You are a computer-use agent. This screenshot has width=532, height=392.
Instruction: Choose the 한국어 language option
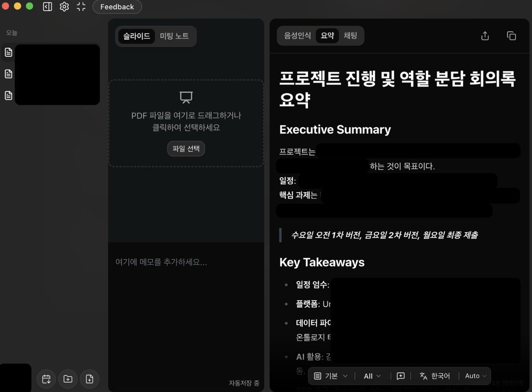click(x=441, y=376)
